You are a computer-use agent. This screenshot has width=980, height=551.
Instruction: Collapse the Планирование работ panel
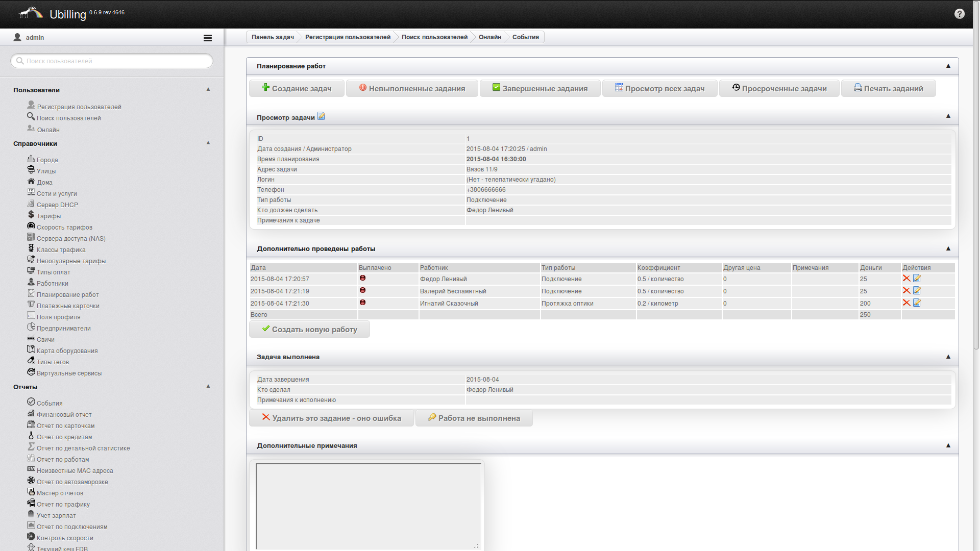948,66
